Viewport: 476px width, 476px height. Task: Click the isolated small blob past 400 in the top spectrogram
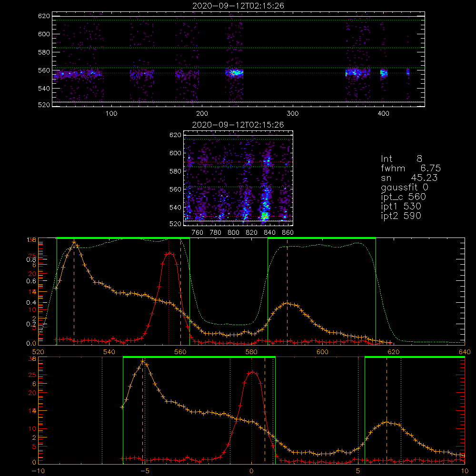pos(408,72)
